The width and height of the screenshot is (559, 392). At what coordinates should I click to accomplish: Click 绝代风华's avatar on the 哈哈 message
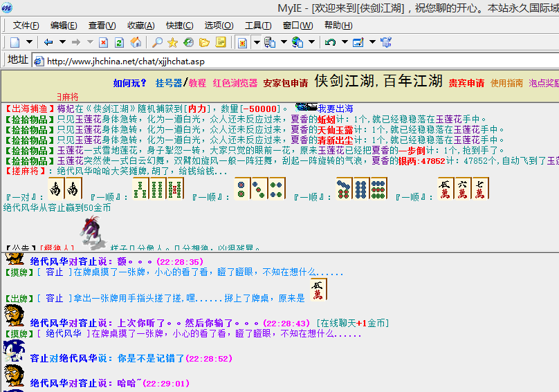[15, 375]
